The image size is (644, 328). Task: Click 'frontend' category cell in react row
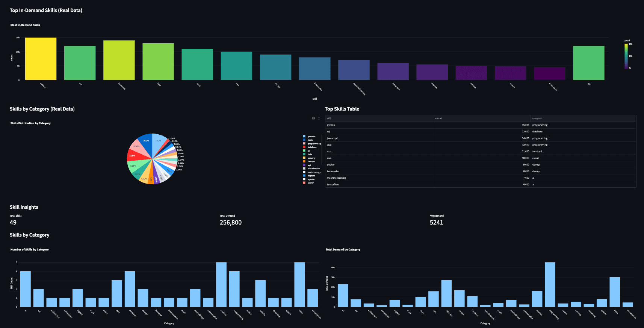583,151
